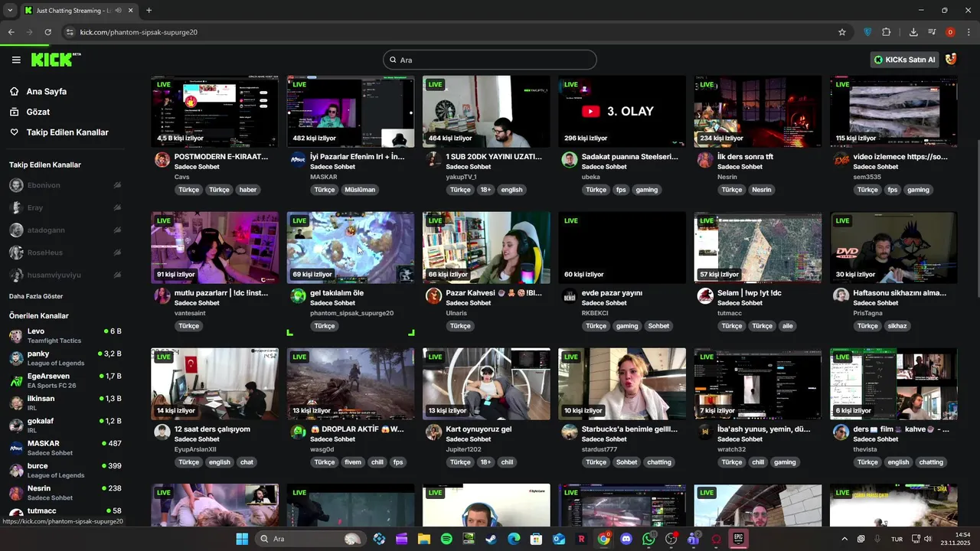Open the user profile avatar menu
The width and height of the screenshot is (980, 551).
(x=951, y=60)
